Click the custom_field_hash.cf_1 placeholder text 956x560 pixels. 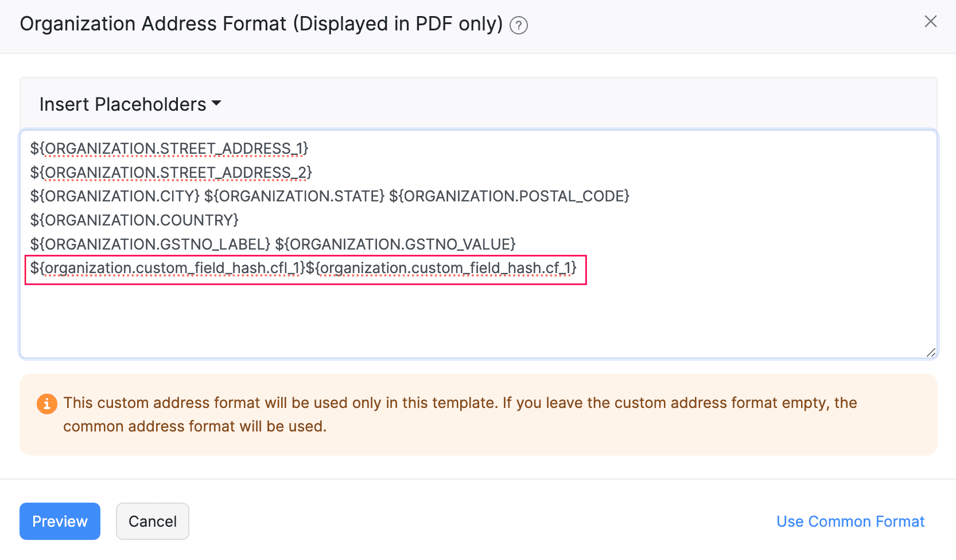pos(441,269)
